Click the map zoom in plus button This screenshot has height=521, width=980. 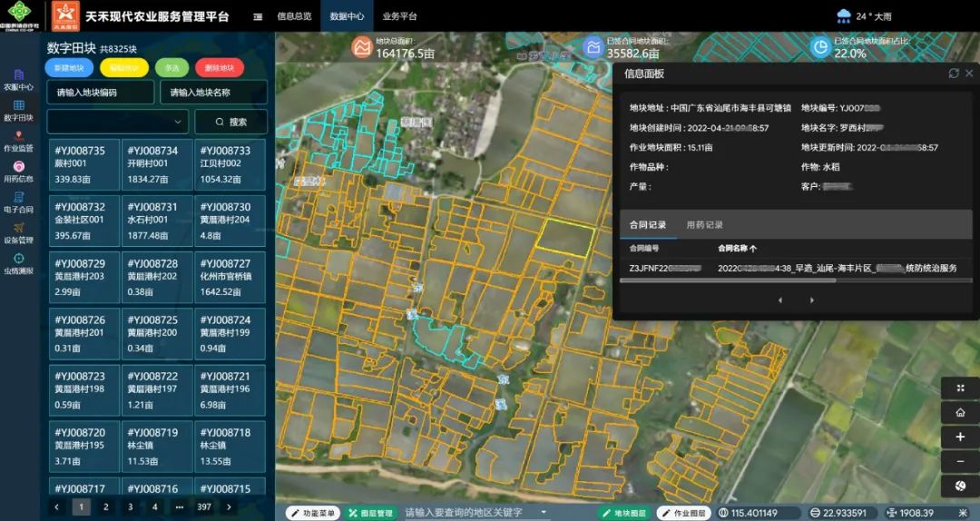pos(960,437)
